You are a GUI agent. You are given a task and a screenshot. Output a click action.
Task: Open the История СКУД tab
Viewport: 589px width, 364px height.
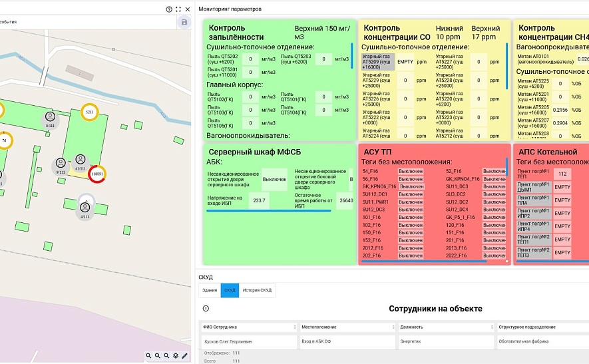(257, 290)
